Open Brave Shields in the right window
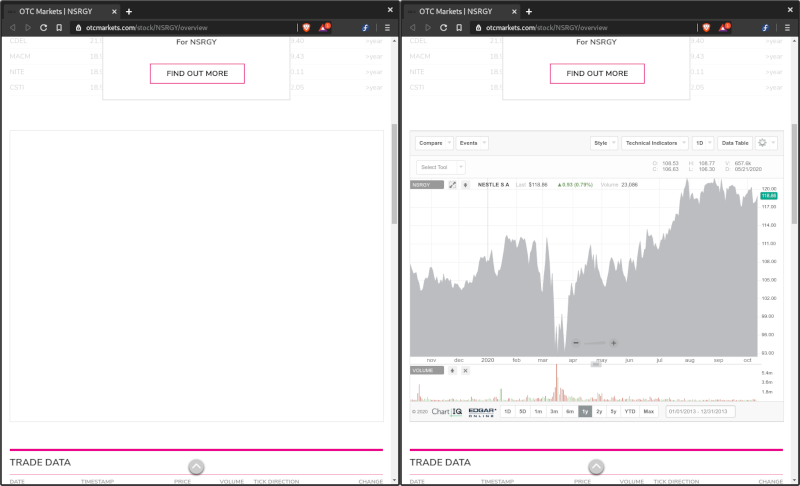Viewport: 800px width, 486px height. click(x=707, y=28)
